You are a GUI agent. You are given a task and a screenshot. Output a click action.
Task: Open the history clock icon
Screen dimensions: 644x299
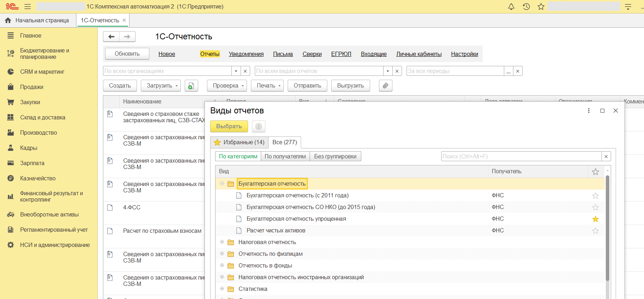(x=526, y=7)
